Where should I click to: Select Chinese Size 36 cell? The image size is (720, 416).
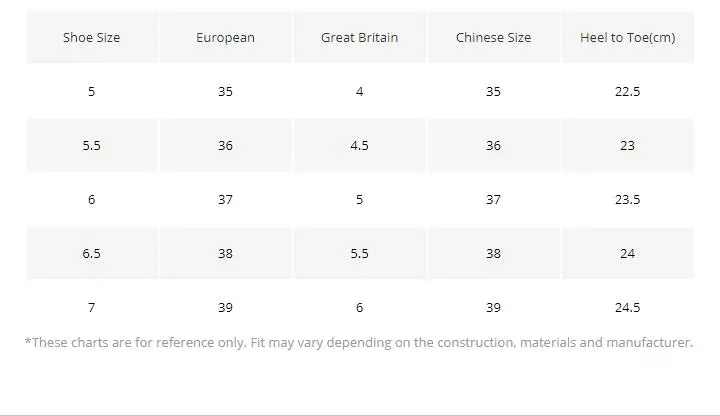[x=493, y=146]
